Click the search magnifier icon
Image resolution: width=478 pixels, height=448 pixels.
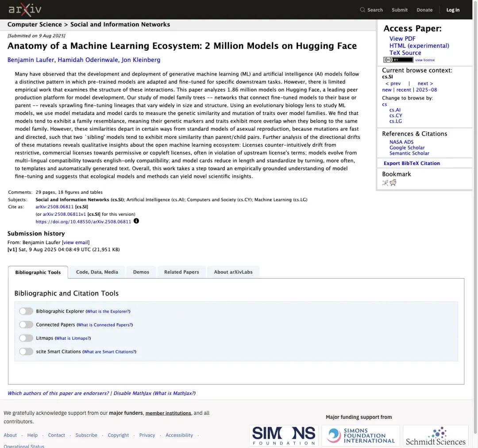362,10
